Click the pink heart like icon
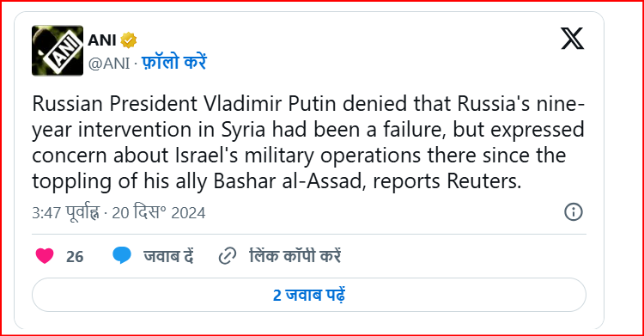Image resolution: width=644 pixels, height=336 pixels. pos(45,256)
